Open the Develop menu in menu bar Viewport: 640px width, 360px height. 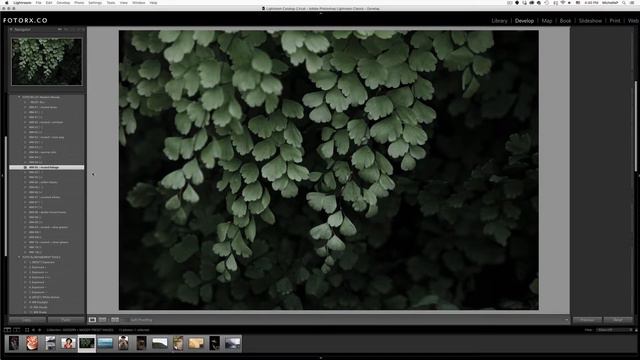click(63, 2)
